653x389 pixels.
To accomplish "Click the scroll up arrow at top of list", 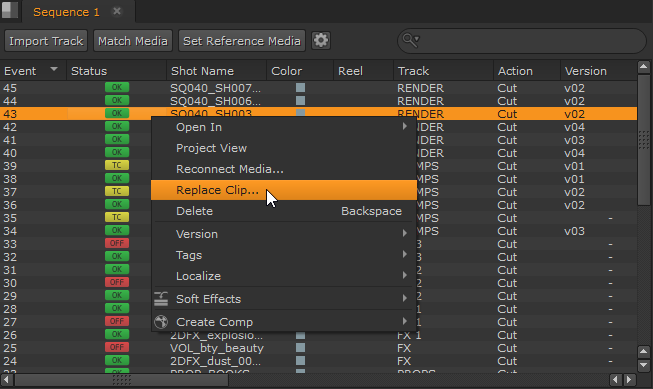I will 644,67.
